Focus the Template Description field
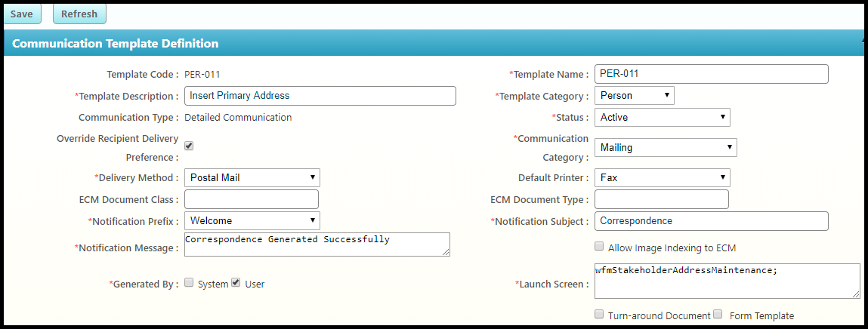This screenshot has width=868, height=329. tap(320, 96)
